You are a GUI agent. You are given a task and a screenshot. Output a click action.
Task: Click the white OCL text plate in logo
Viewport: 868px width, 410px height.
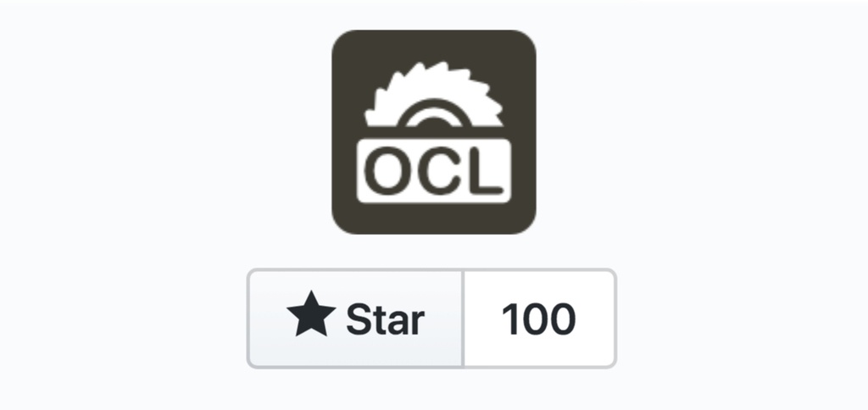[x=433, y=170]
